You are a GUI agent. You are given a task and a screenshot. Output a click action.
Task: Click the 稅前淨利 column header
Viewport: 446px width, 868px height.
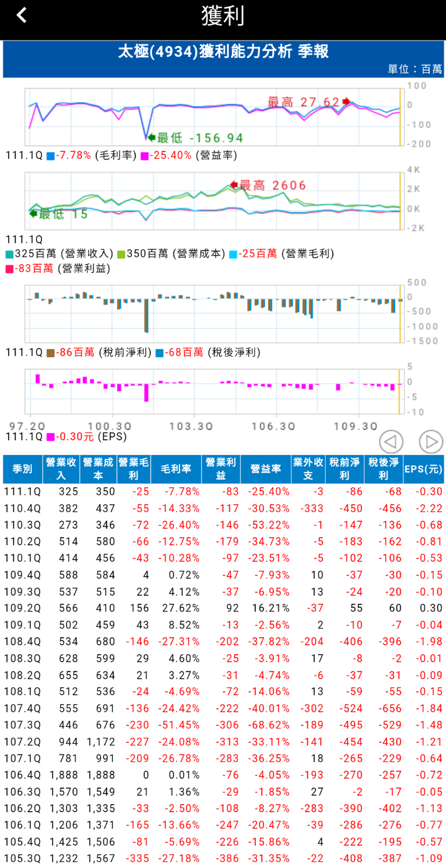click(345, 469)
